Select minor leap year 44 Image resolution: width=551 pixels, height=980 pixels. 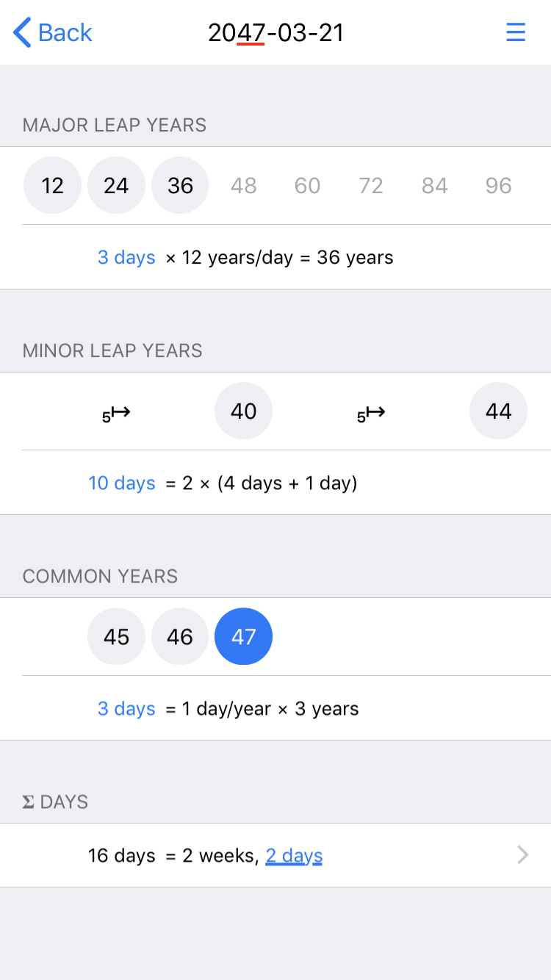point(498,411)
